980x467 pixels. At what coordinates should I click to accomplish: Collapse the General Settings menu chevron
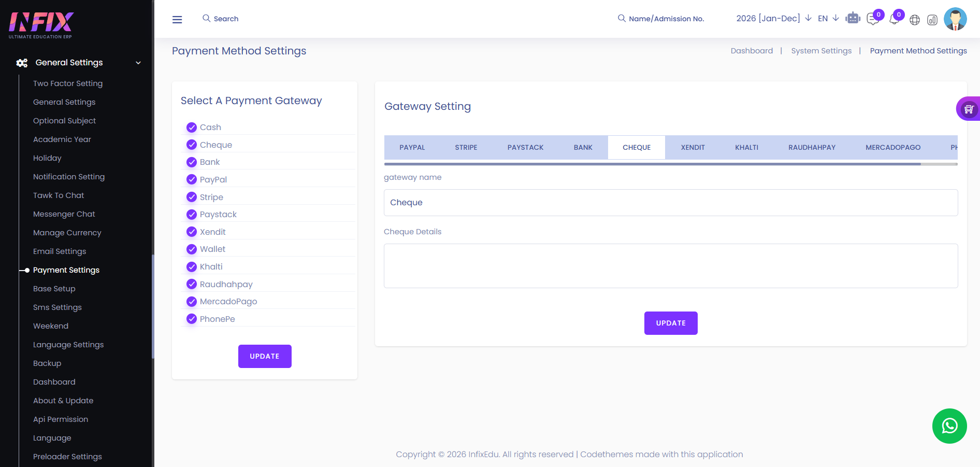click(x=138, y=63)
